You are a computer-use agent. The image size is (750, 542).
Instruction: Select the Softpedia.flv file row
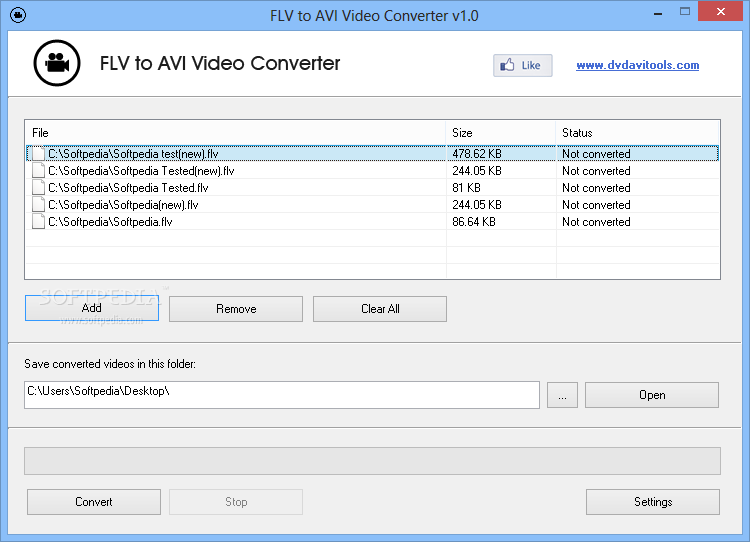pos(373,221)
